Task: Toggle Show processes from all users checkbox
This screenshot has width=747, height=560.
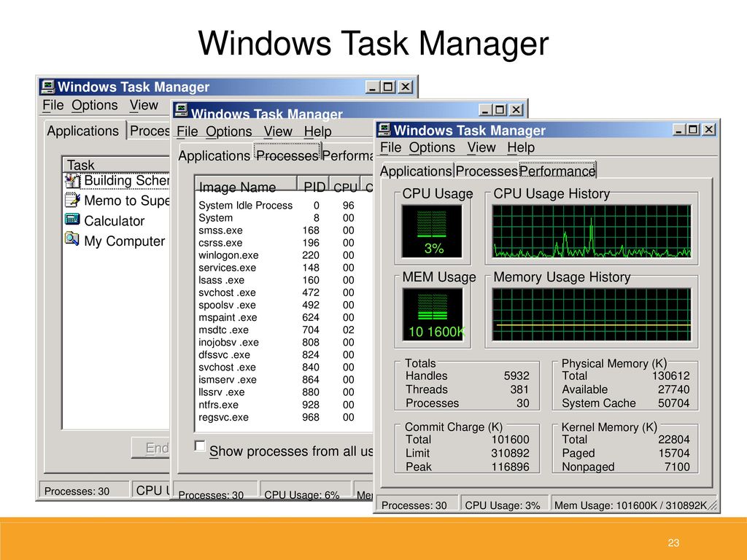Action: (x=200, y=446)
